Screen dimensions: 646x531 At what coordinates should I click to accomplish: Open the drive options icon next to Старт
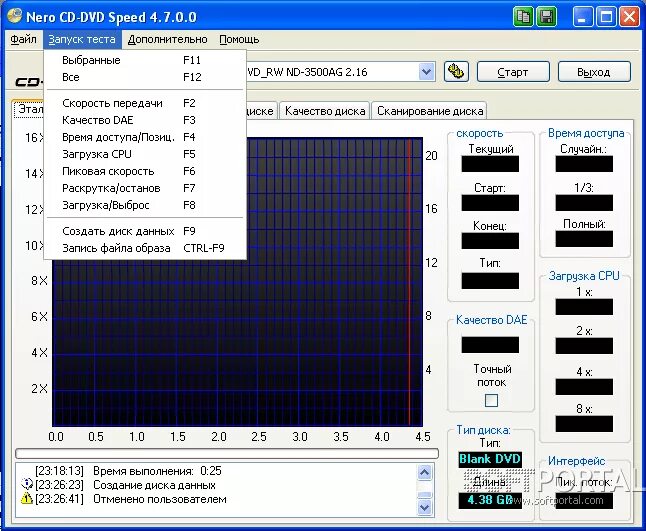(456, 72)
